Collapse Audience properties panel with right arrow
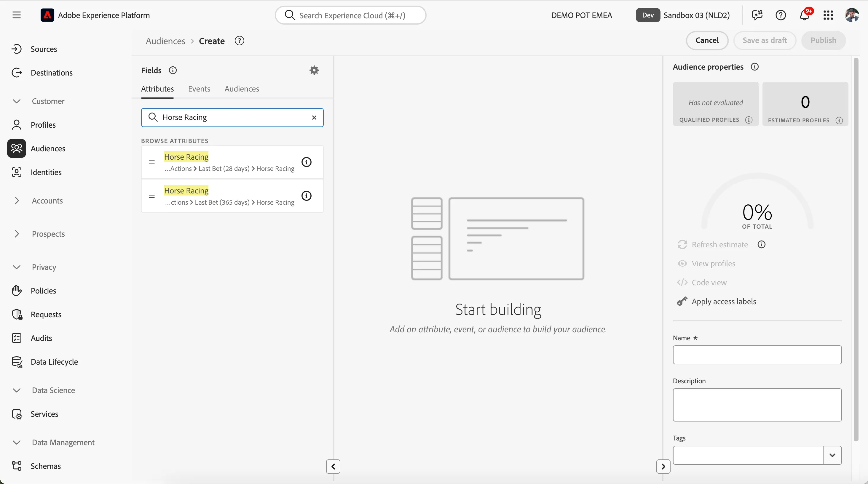The height and width of the screenshot is (484, 868). pos(663,467)
